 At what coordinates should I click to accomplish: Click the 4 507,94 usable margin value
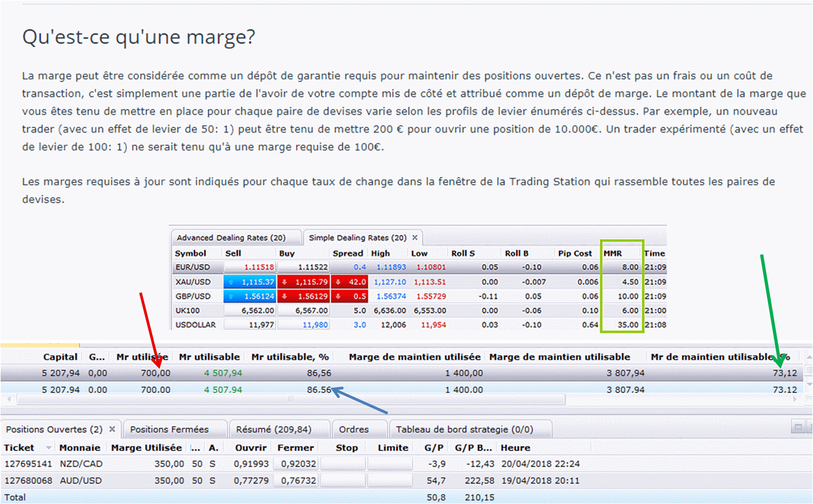point(223,374)
